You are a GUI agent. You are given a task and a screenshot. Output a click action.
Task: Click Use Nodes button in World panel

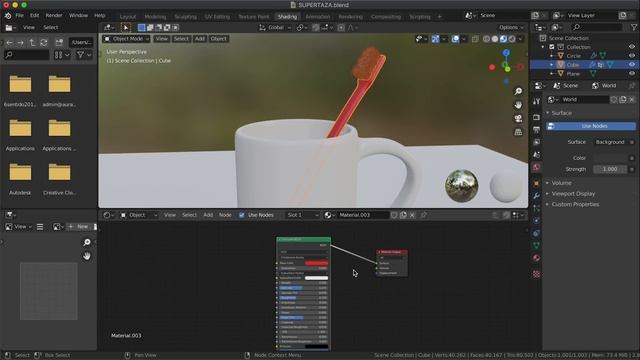(591, 126)
